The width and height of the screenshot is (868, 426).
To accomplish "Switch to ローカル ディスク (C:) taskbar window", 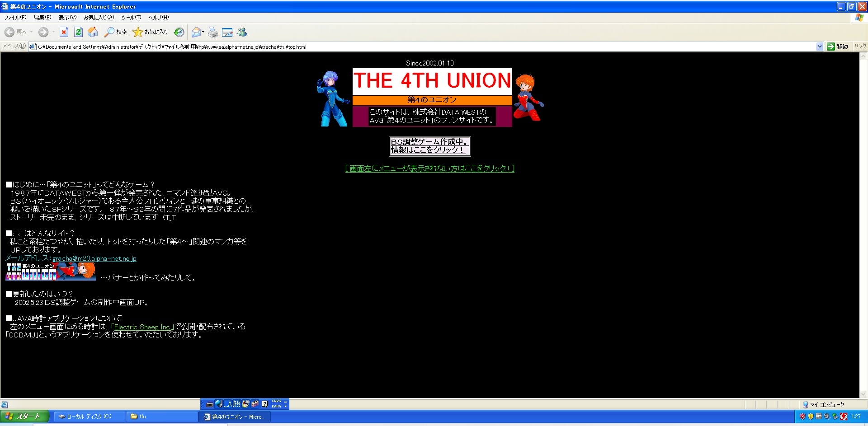I will [89, 417].
